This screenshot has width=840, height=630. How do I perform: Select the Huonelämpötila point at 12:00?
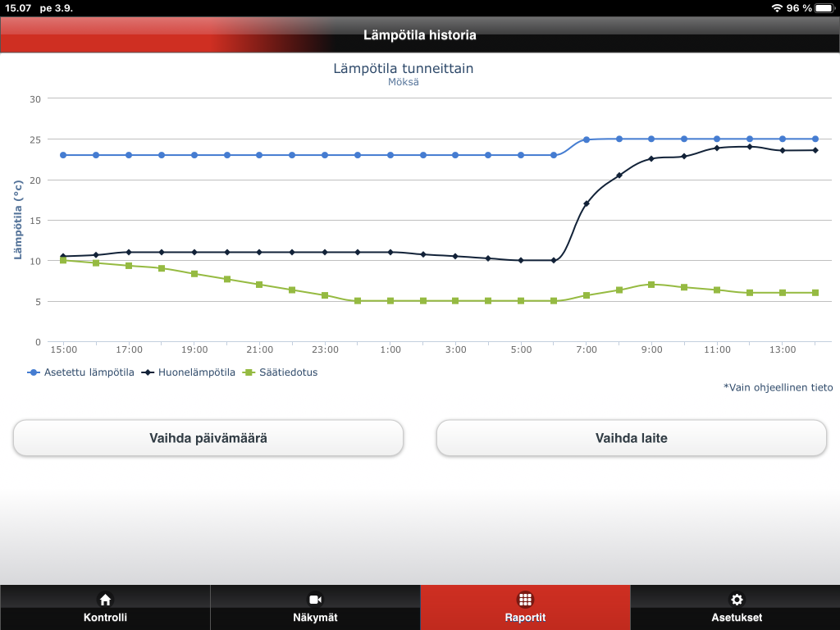point(750,147)
